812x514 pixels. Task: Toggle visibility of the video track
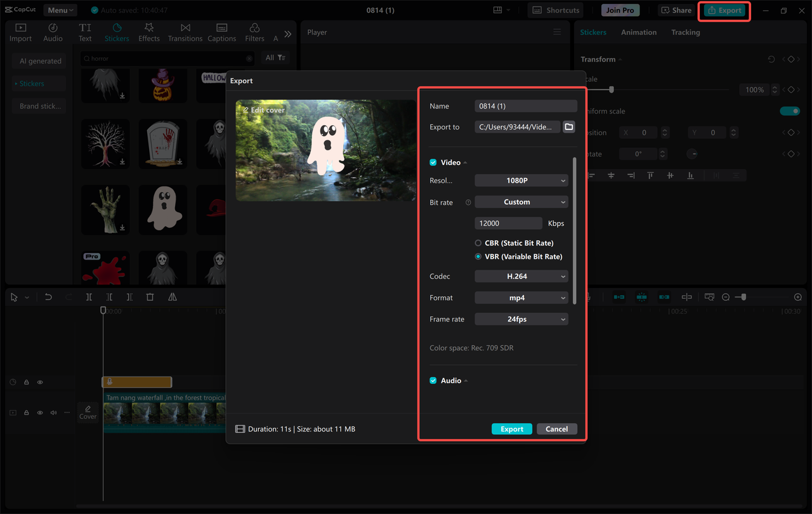pos(39,412)
